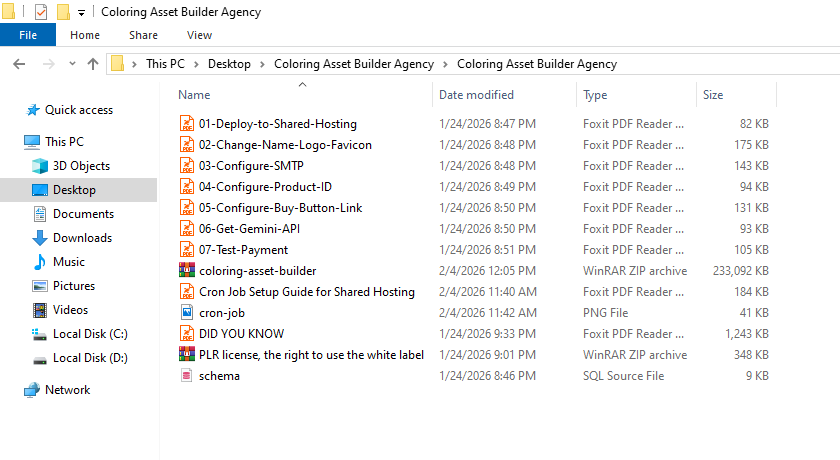Click the Desktop breadcrumb in address bar
The height and width of the screenshot is (460, 840).
point(229,64)
